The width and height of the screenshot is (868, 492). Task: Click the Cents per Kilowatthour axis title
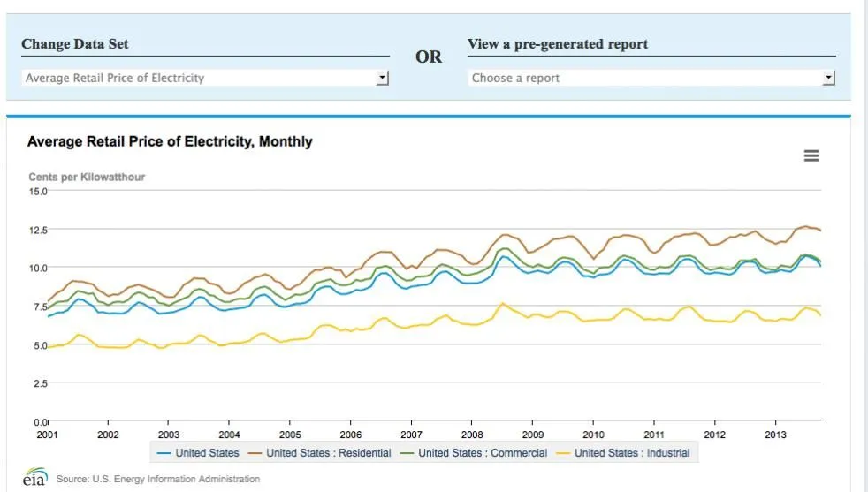[87, 177]
